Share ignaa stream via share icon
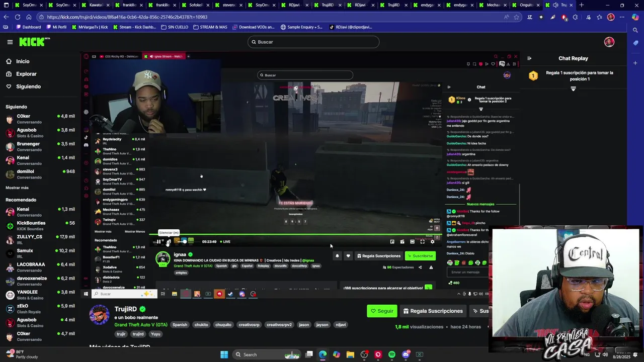Image resolution: width=644 pixels, height=362 pixels. (x=420, y=267)
